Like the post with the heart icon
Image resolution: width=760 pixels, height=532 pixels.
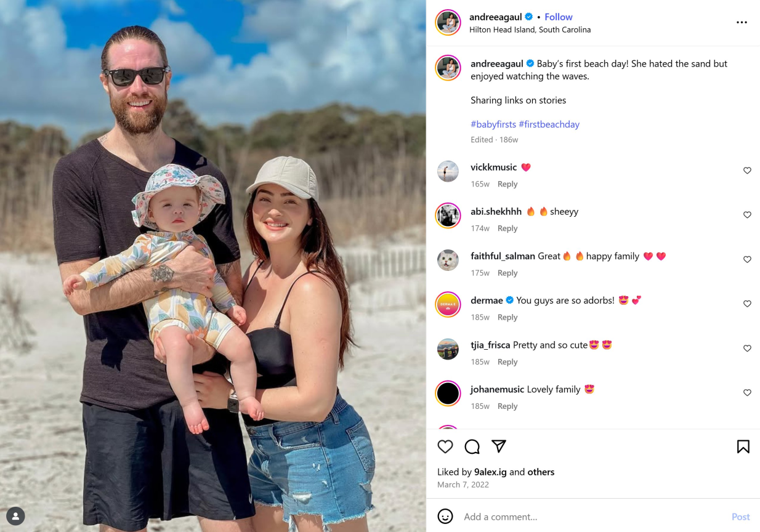pyautogui.click(x=445, y=446)
